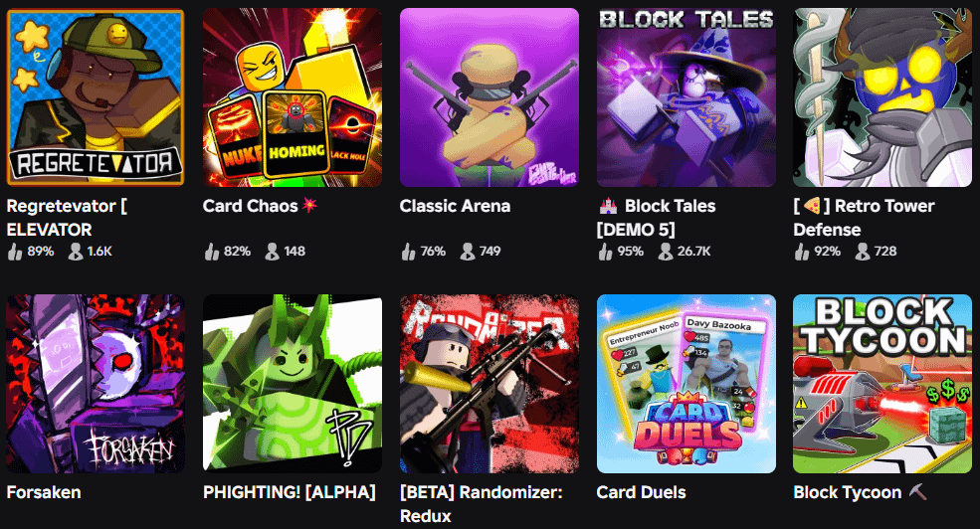980x529 pixels.
Task: Click the Classic Arena title text
Action: [x=455, y=206]
